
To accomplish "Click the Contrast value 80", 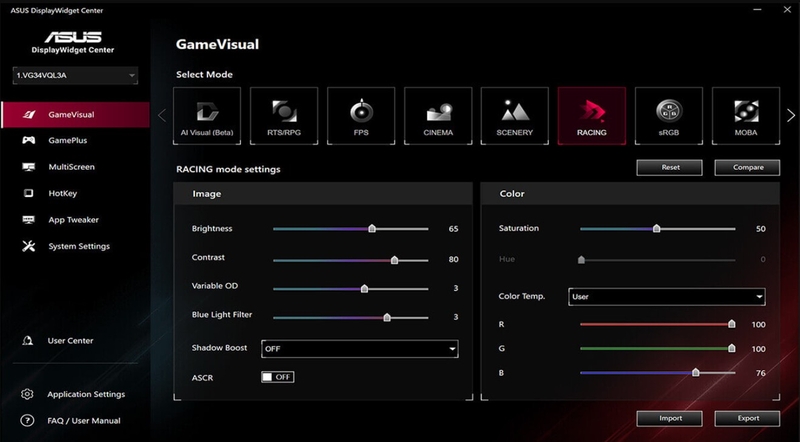I will pos(454,259).
